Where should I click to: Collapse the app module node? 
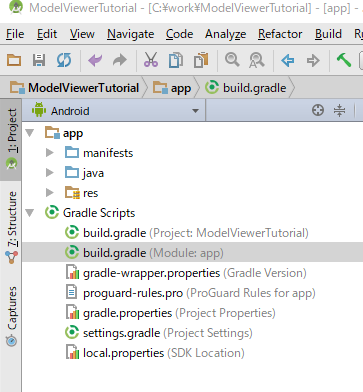[x=30, y=133]
